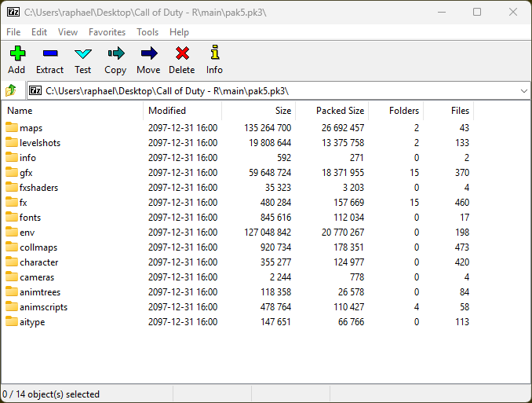Image resolution: width=532 pixels, height=403 pixels.
Task: Select the fx folder icon
Action: [x=12, y=202]
